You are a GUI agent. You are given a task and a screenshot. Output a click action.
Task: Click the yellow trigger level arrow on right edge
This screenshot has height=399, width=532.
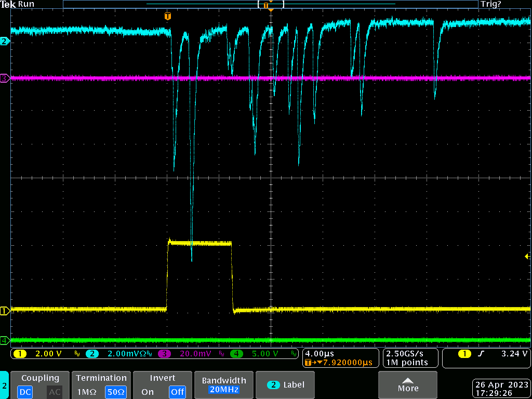(x=527, y=256)
